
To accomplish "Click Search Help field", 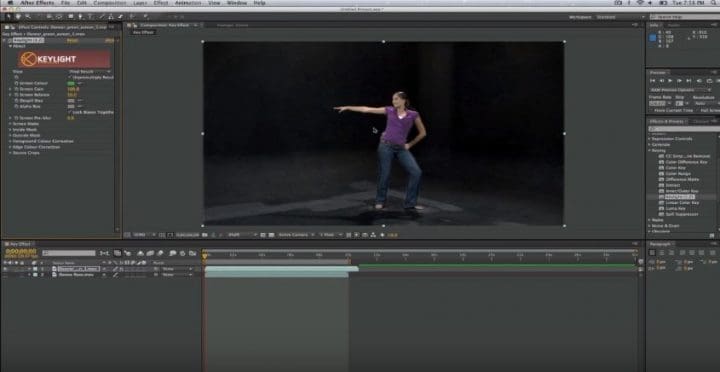I will click(x=685, y=17).
